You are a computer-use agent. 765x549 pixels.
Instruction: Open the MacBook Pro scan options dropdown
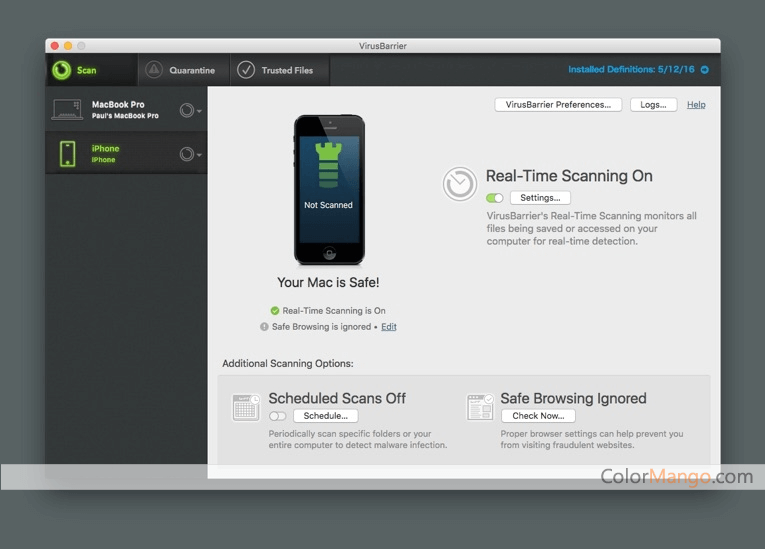click(x=189, y=110)
